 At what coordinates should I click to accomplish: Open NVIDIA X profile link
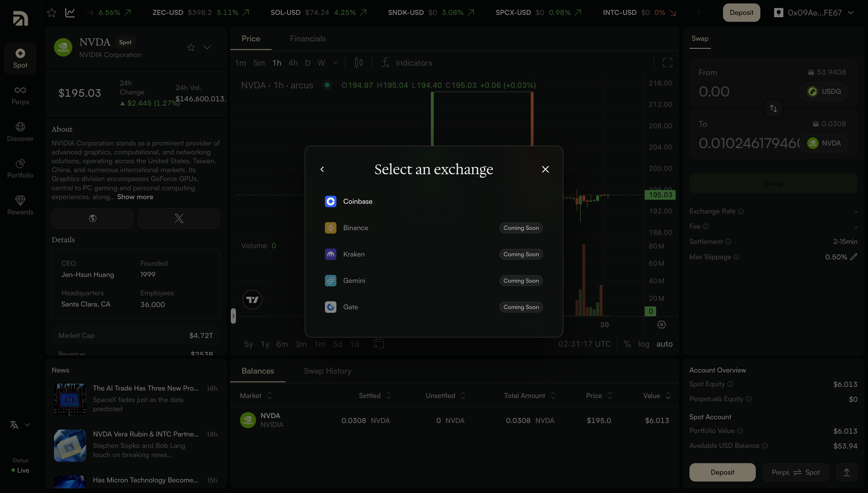click(179, 218)
